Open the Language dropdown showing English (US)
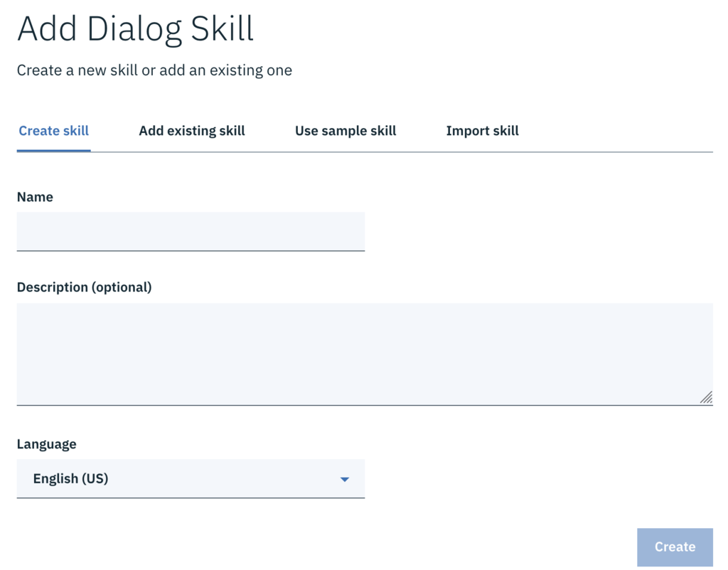 (191, 478)
